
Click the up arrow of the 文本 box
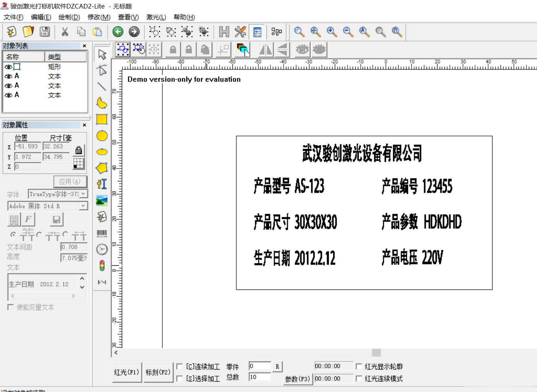(x=82, y=279)
